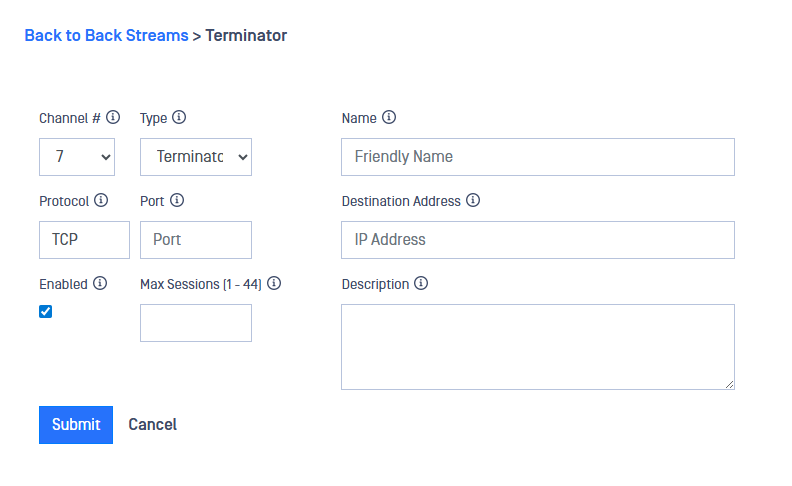The height and width of the screenshot is (486, 792).
Task: Click info icon beside Protocol label
Action: (101, 200)
